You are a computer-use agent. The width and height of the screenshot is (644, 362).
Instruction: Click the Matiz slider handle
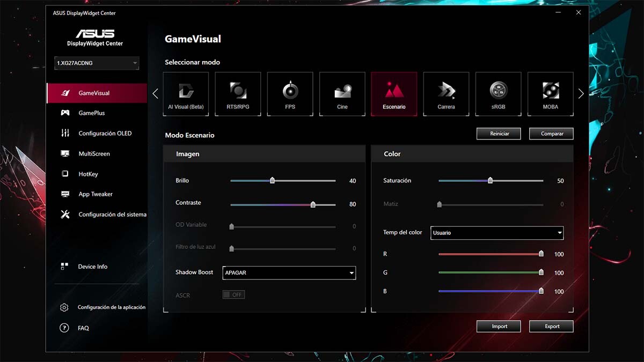click(440, 204)
